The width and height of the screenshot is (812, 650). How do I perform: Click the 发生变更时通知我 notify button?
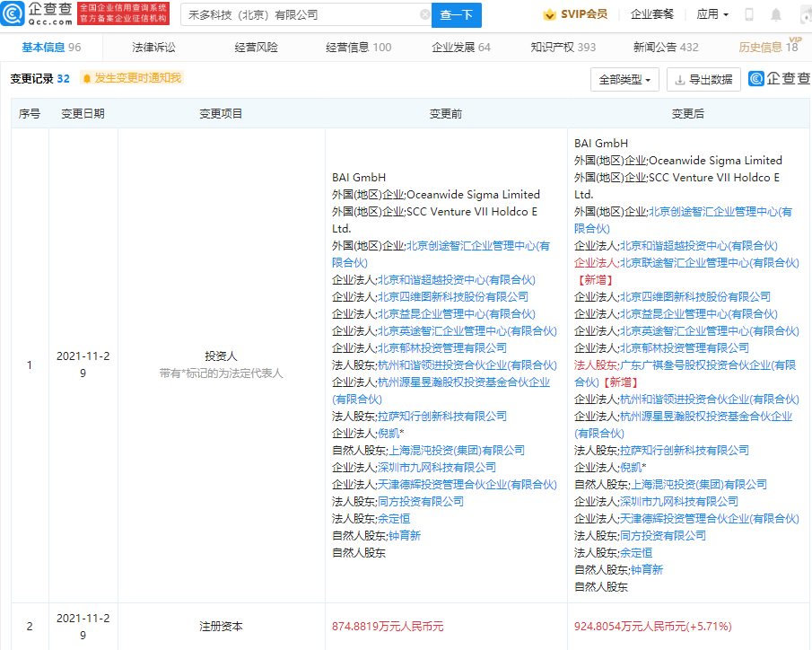tap(132, 78)
